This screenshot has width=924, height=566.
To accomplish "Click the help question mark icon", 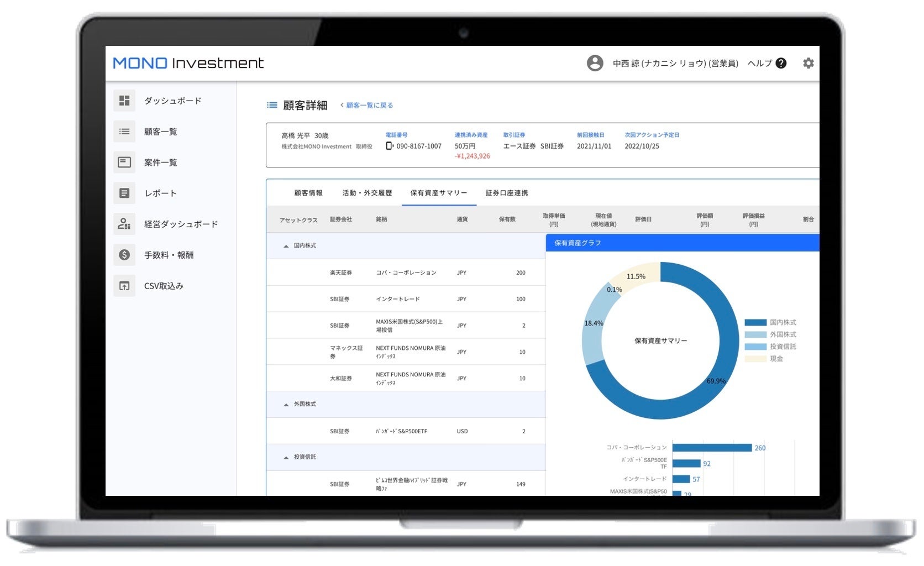I will pos(781,63).
